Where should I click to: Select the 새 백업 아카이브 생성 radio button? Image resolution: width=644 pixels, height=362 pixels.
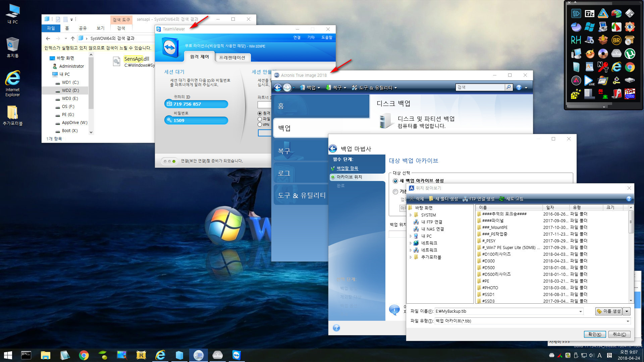[x=395, y=181]
